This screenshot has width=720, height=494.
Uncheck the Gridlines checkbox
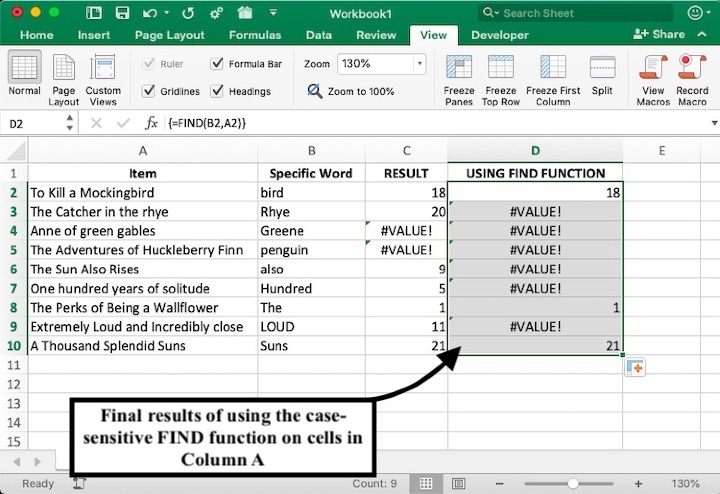[148, 91]
